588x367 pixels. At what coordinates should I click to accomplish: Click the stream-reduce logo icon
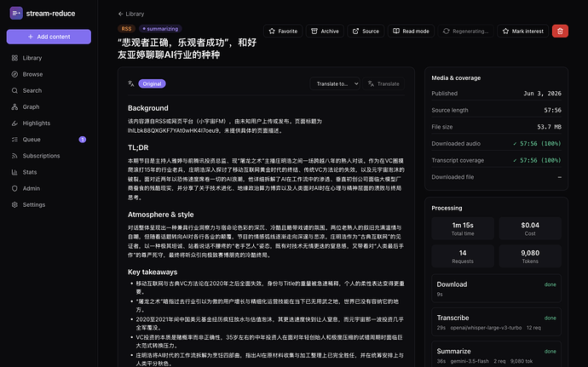pos(16,13)
